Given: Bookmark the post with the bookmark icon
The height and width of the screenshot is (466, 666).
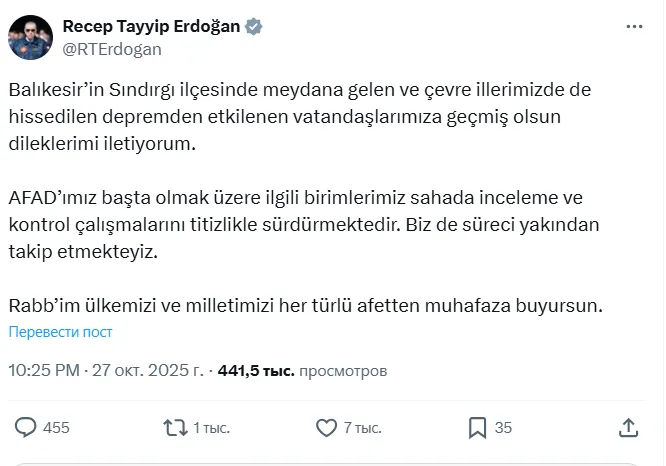Looking at the screenshot, I should pos(477,428).
